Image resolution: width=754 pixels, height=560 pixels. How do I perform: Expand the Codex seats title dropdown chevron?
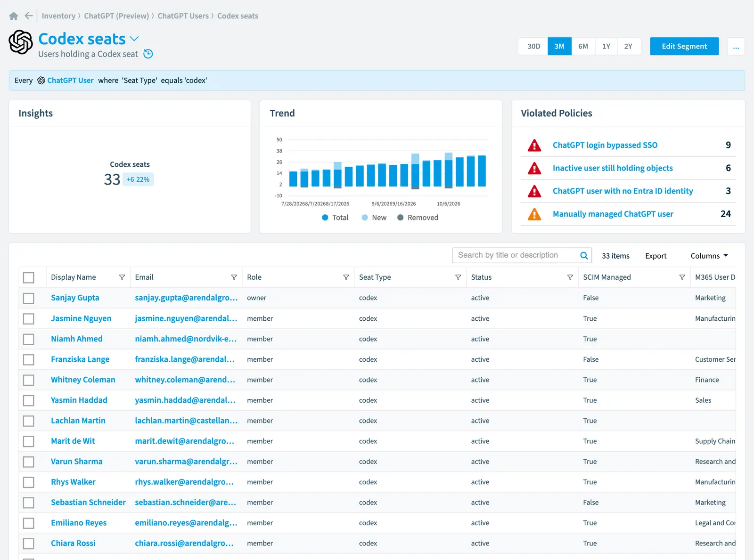click(x=134, y=39)
